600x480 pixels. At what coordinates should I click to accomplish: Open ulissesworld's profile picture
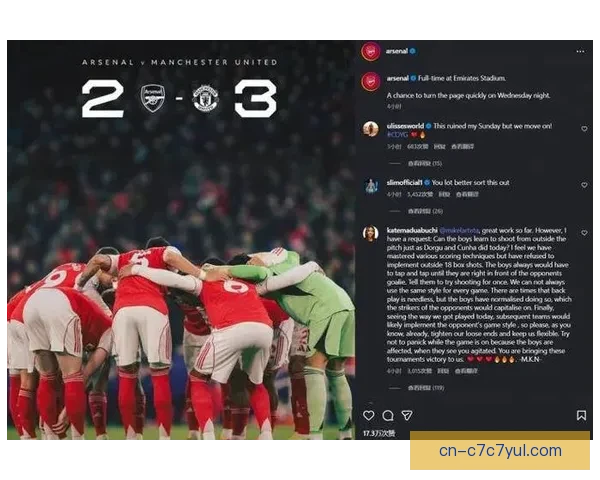coord(370,129)
